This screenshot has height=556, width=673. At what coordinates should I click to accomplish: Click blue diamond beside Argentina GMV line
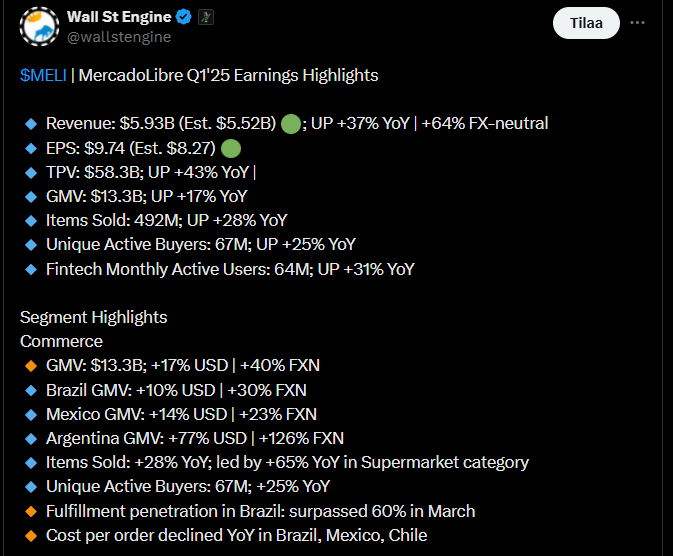(31, 439)
